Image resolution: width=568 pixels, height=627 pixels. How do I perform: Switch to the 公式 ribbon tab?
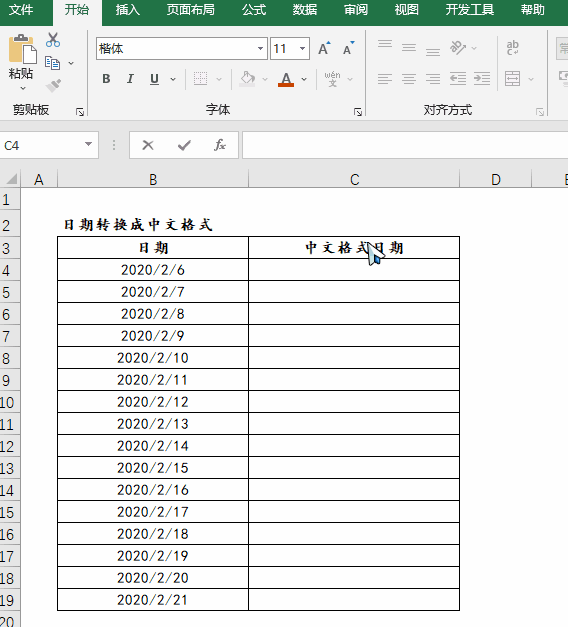pyautogui.click(x=254, y=10)
